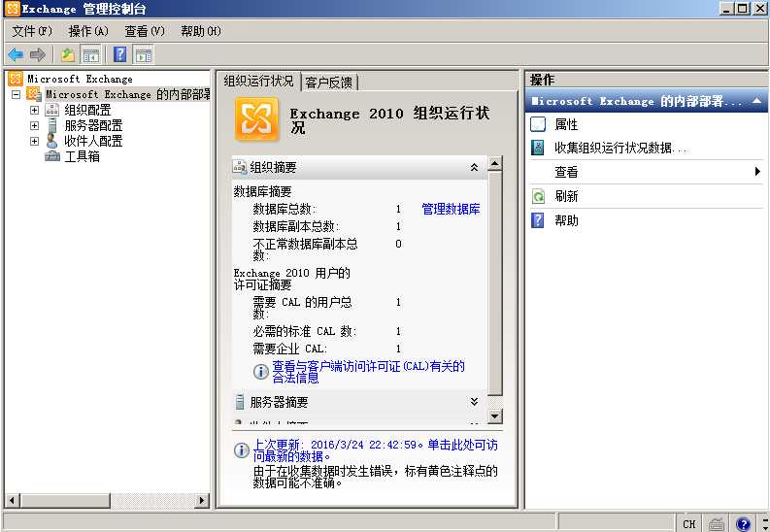Expand the 收件人配置 tree node
Screen dimensions: 770x532
pyautogui.click(x=34, y=142)
